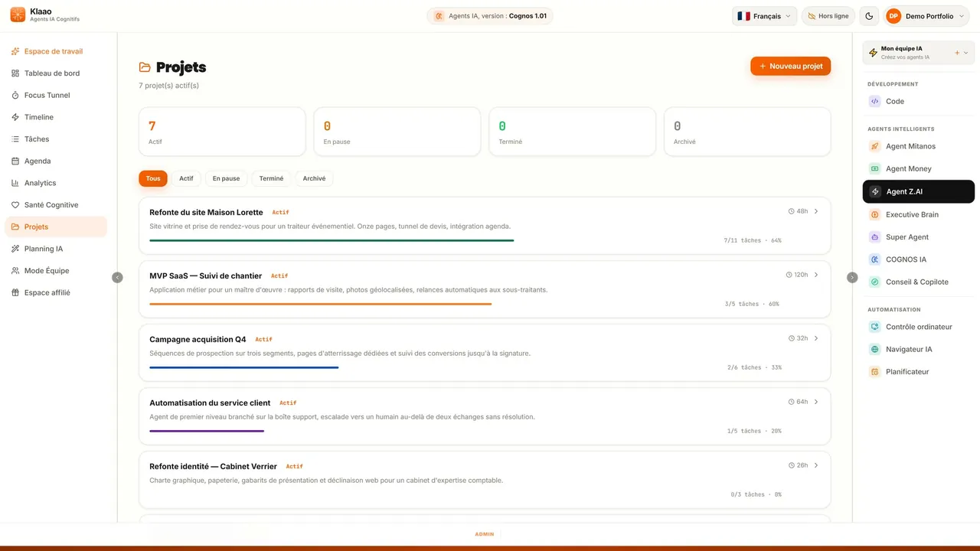The height and width of the screenshot is (551, 980).
Task: Toggle the Hors ligne offline status
Action: [x=828, y=16]
